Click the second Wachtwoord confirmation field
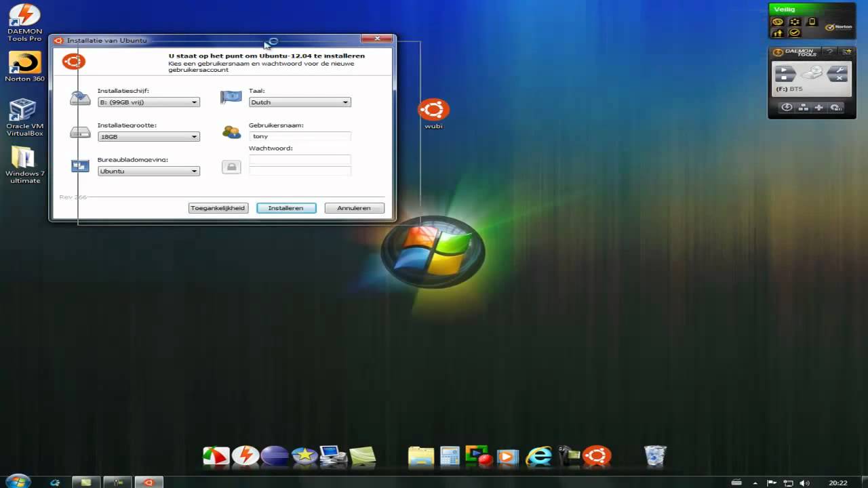868x488 pixels. (300, 171)
